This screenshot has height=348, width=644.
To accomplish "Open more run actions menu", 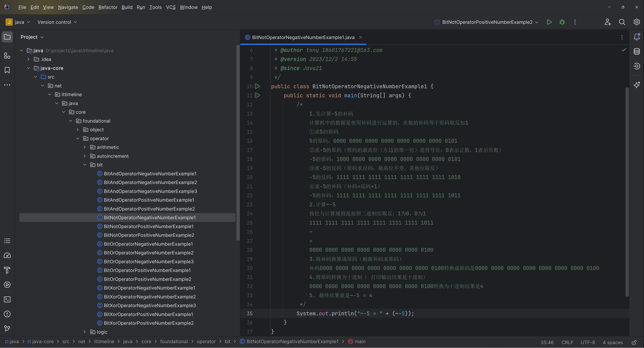I will point(575,22).
